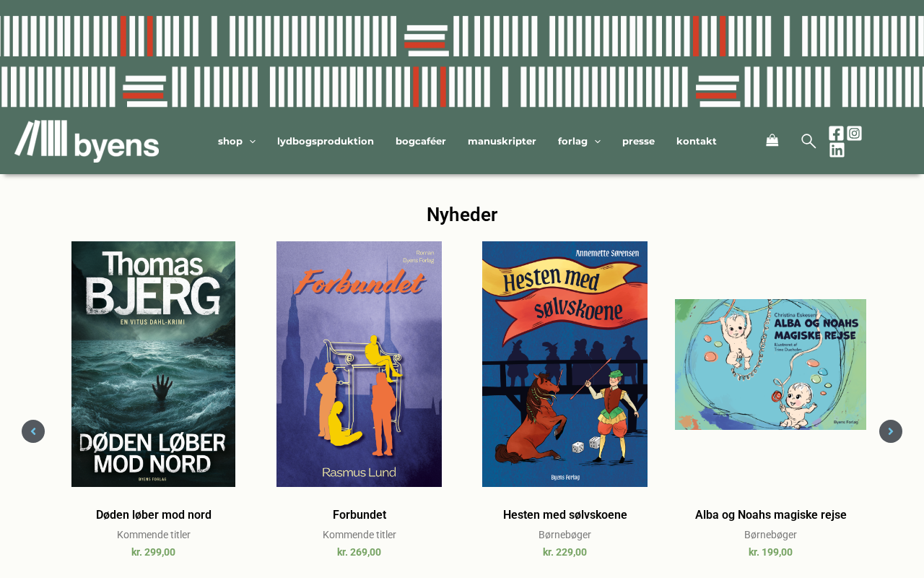This screenshot has height=578, width=924.
Task: Go to the bogcaféer page
Action: point(421,142)
